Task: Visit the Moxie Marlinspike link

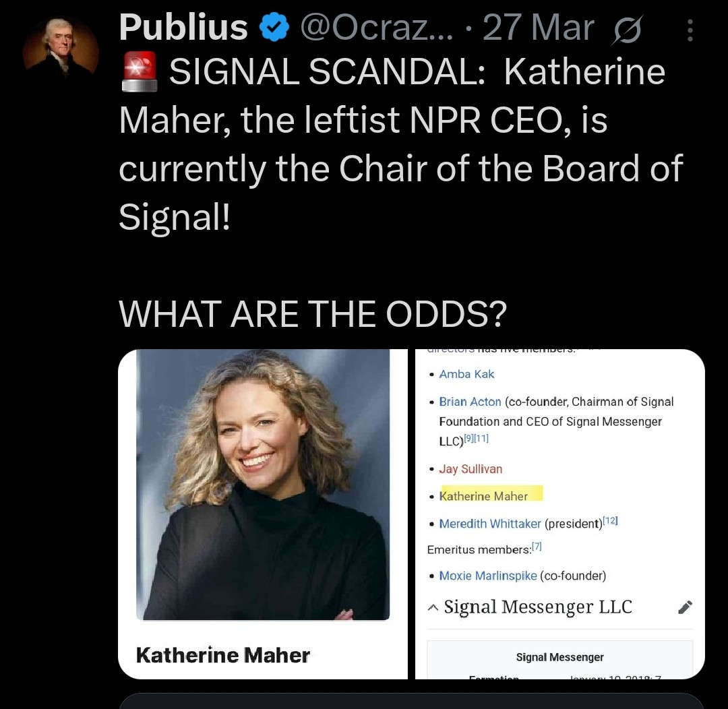Action: [x=488, y=576]
